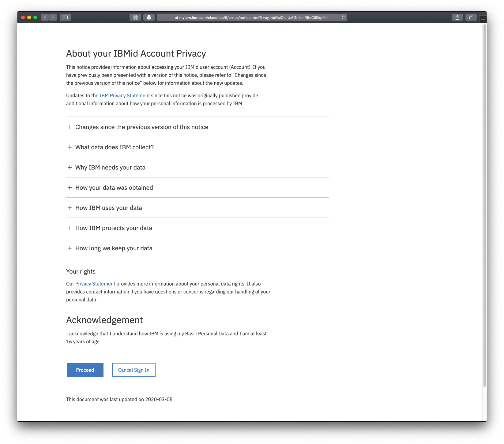Open Reader View in the address bar
Image resolution: width=504 pixels, height=444 pixels.
161,17
